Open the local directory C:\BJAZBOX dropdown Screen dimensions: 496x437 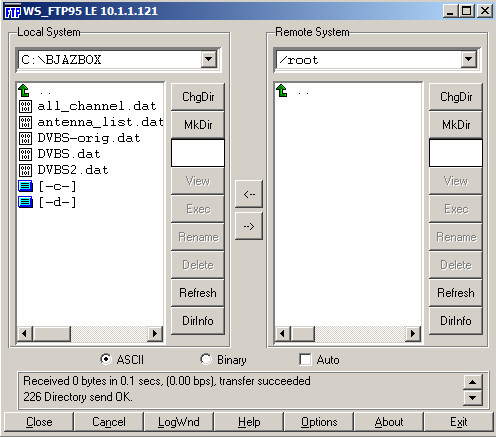209,60
